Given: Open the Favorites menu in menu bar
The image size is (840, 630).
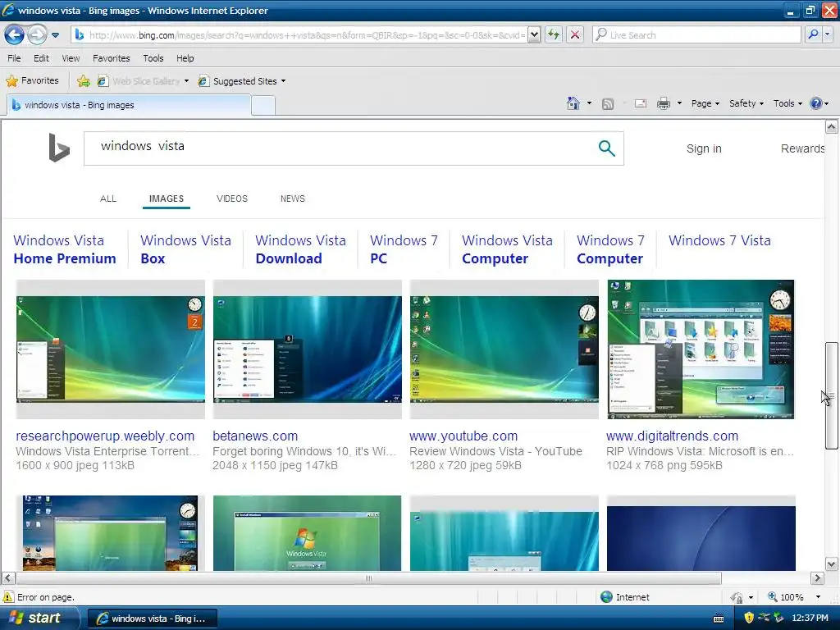Looking at the screenshot, I should pos(111,58).
